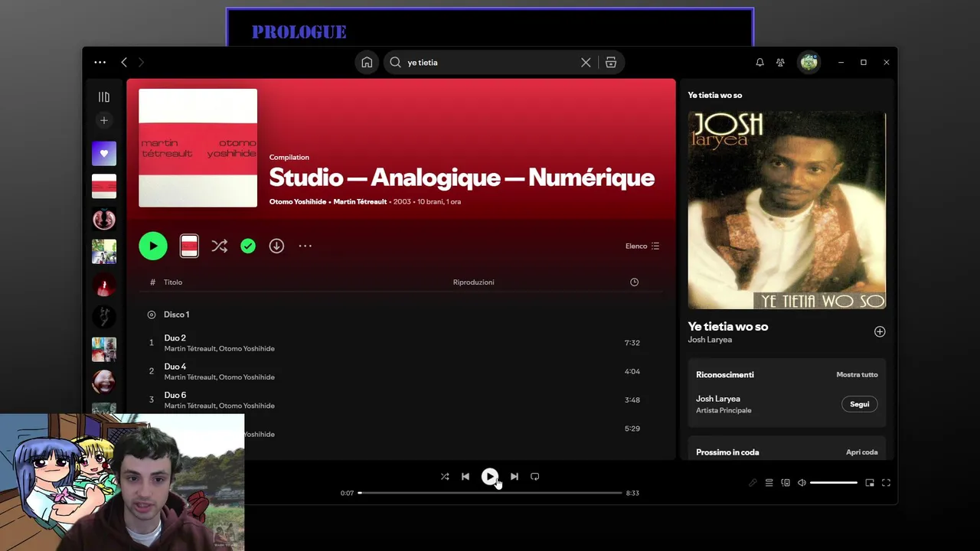Viewport: 980px width, 551px height.
Task: Open Friend Activity icon
Action: pyautogui.click(x=780, y=63)
